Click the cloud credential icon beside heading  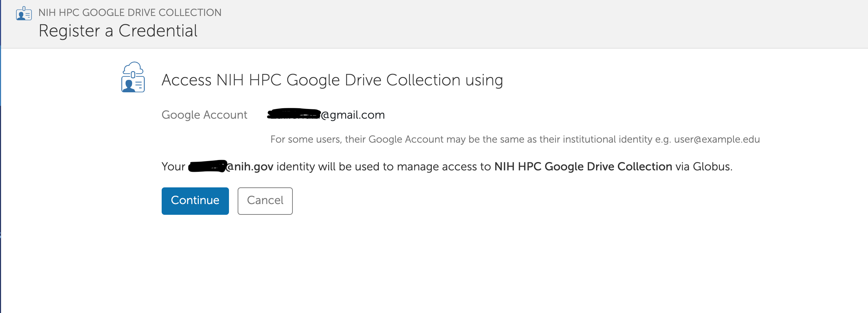point(133,77)
